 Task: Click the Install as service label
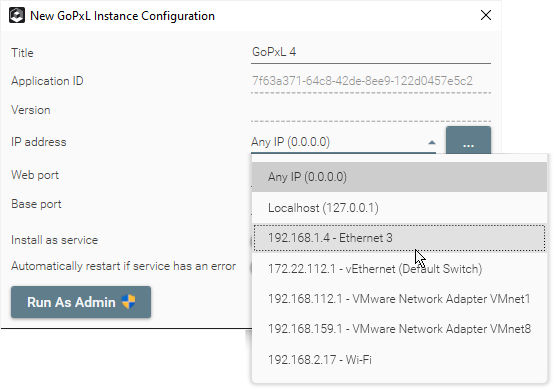(x=55, y=240)
